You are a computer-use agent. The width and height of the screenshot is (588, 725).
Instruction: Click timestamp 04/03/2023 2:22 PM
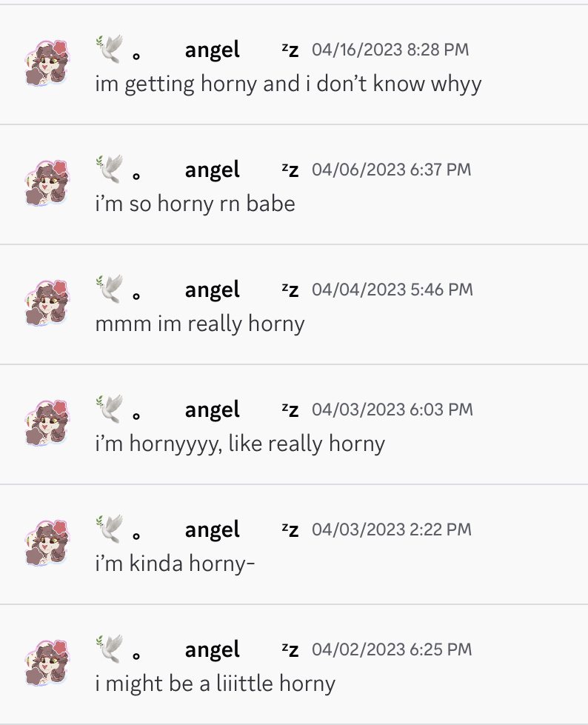(x=392, y=529)
